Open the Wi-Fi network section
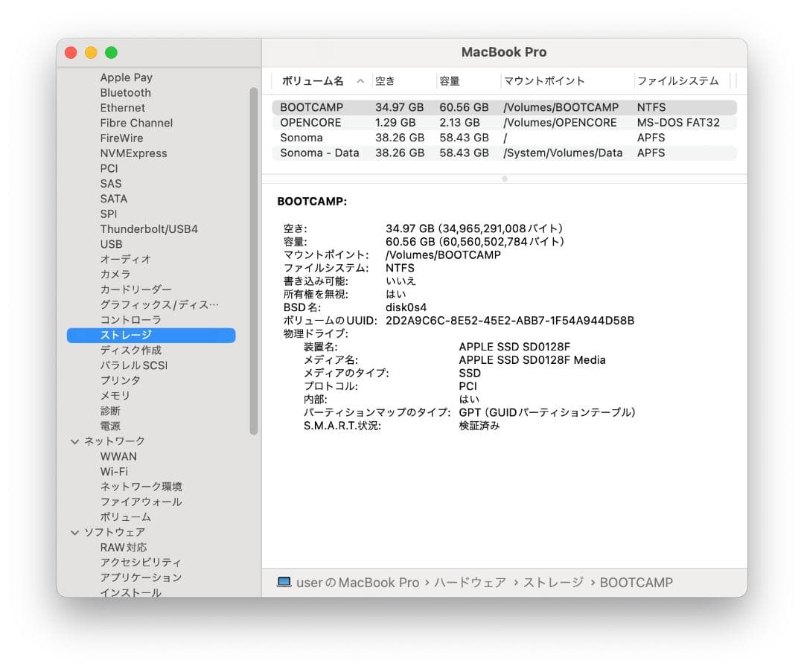 115,471
